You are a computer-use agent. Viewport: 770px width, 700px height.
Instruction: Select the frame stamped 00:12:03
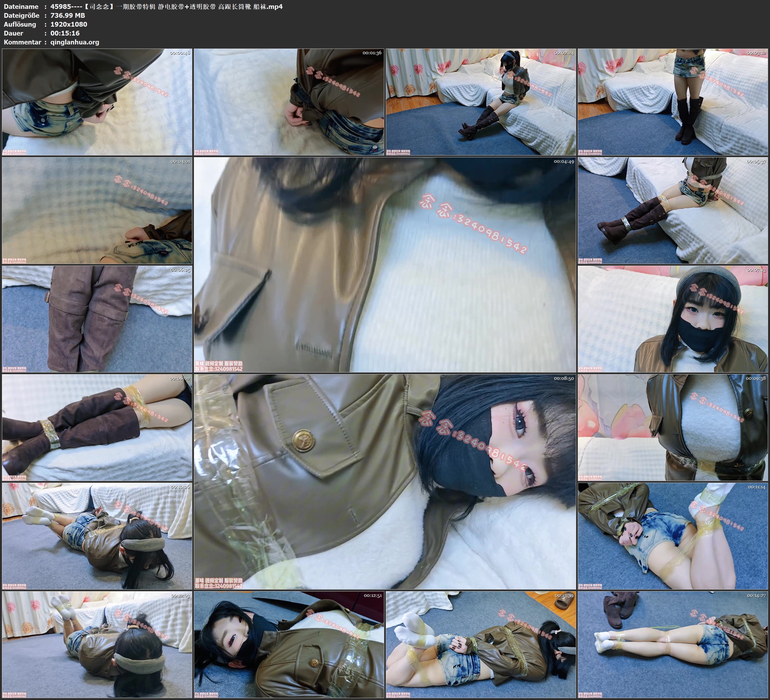tap(97, 644)
